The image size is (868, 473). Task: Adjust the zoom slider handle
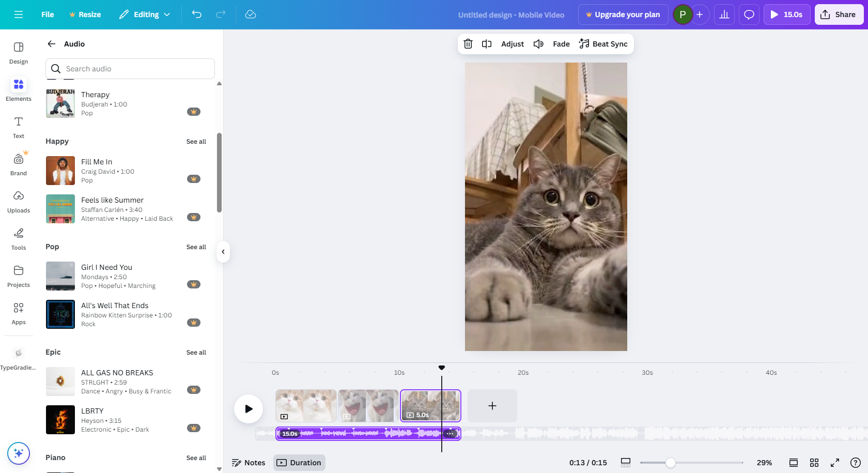coord(670,463)
